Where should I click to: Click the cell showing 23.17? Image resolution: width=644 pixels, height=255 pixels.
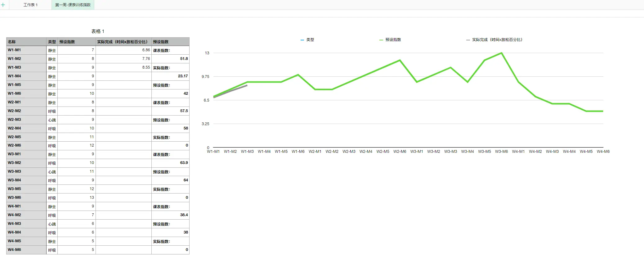pyautogui.click(x=170, y=76)
